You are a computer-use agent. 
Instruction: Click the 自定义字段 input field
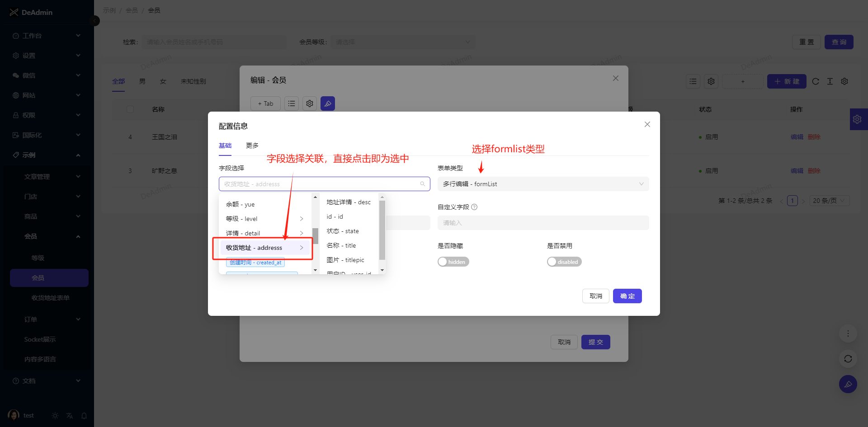coord(543,223)
